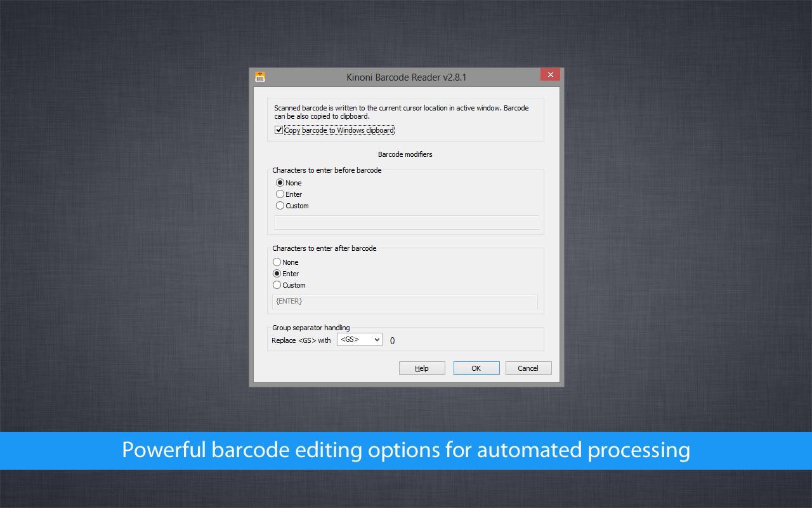Choose Custom for characters after barcode
The width and height of the screenshot is (812, 508).
tap(277, 284)
